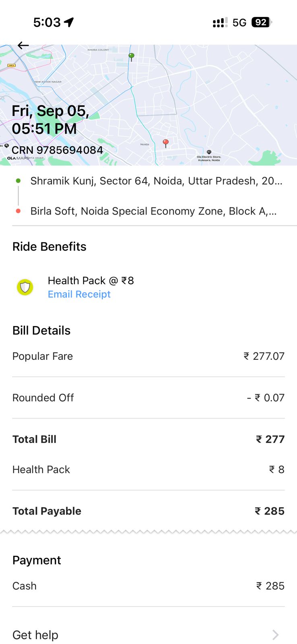Tap the battery indicator in status bar
297x644 pixels.
pyautogui.click(x=261, y=22)
